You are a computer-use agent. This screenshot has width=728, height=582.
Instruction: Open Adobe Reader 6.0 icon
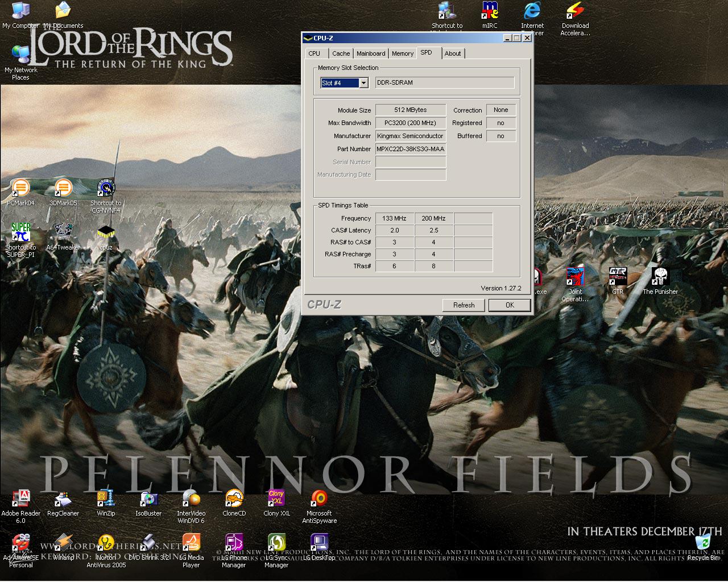tap(20, 506)
